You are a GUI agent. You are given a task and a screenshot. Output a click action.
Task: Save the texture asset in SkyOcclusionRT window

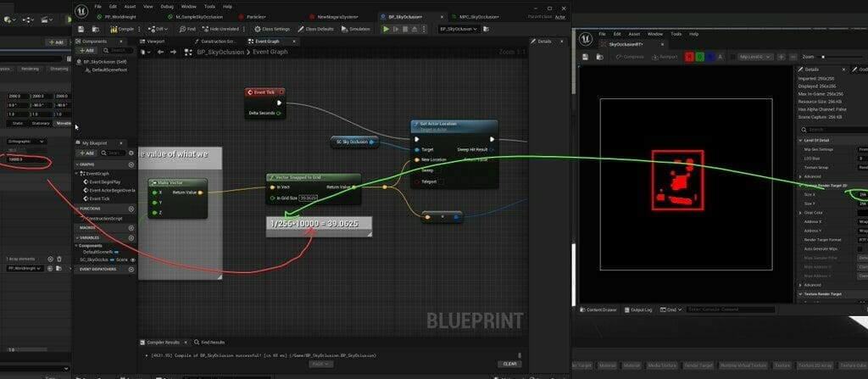pyautogui.click(x=585, y=57)
